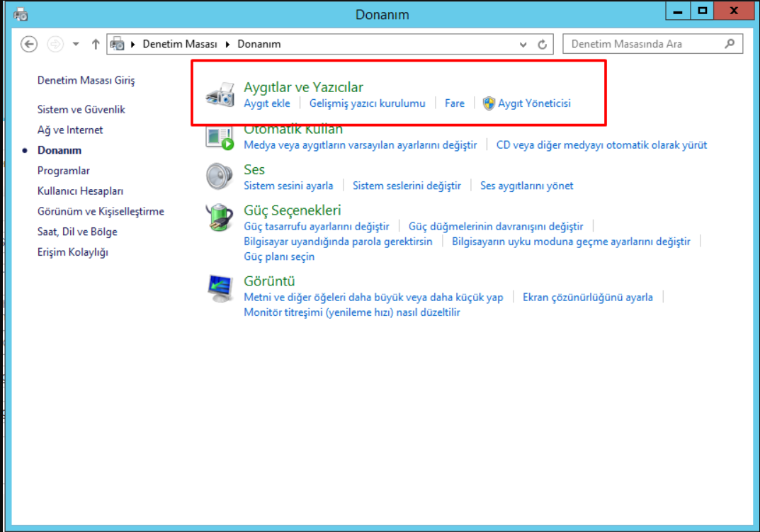Click Medya veya aygıtların varsayılan ayarlarını değiştir
The width and height of the screenshot is (760, 532).
361,145
